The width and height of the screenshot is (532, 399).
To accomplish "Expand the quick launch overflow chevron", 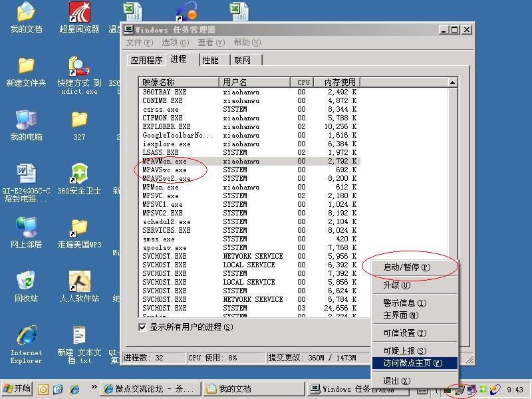I will (x=94, y=387).
